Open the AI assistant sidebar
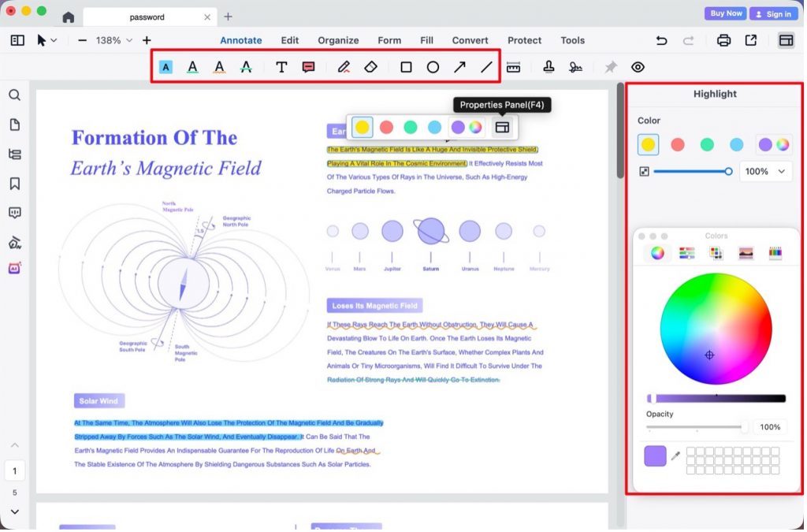 [14, 268]
